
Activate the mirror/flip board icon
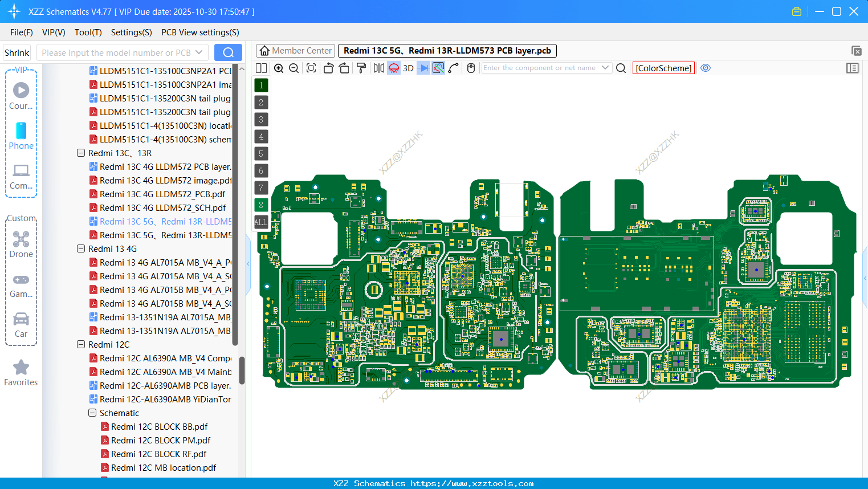pos(378,68)
